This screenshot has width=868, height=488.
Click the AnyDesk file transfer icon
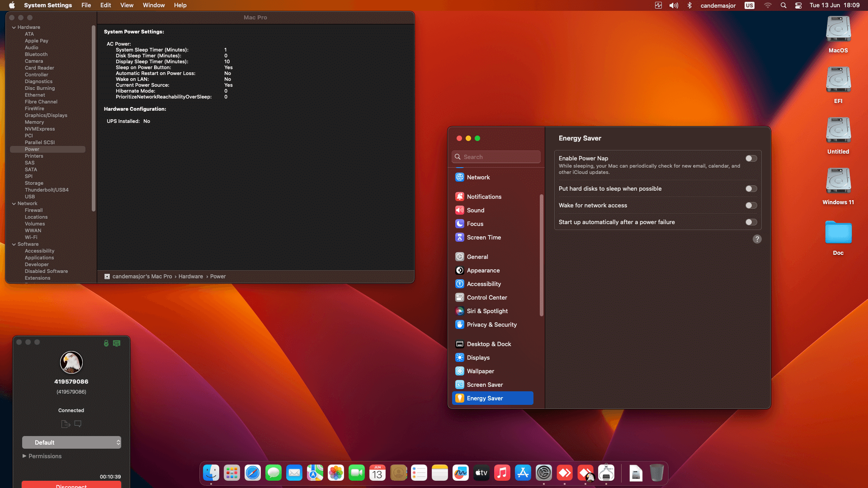(65, 424)
